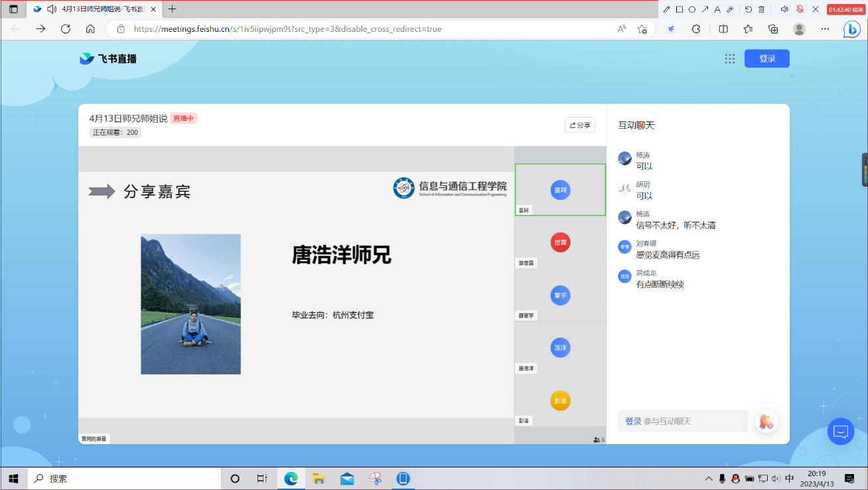This screenshot has width=868, height=490.
Task: Open tab actions menu in Edge
Action: click(x=13, y=9)
